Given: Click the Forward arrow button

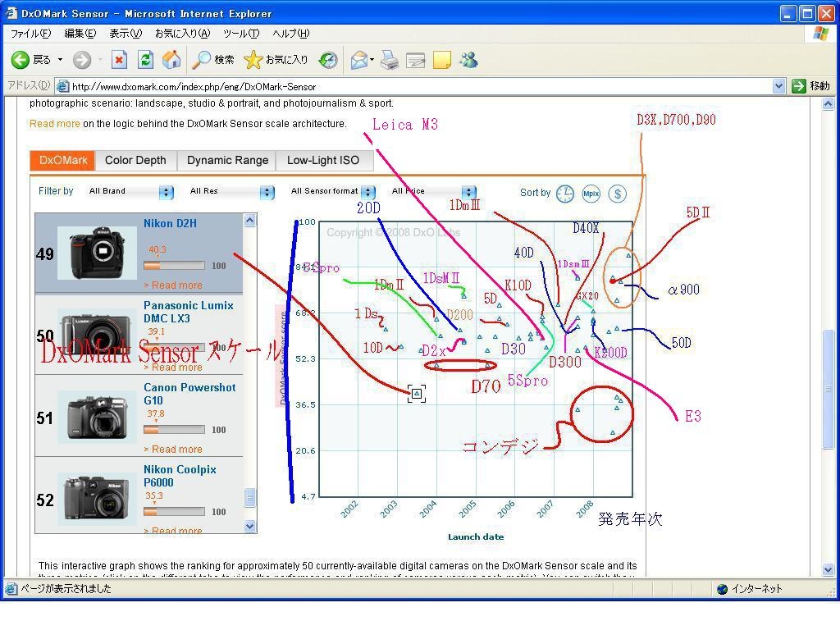Looking at the screenshot, I should (82, 59).
